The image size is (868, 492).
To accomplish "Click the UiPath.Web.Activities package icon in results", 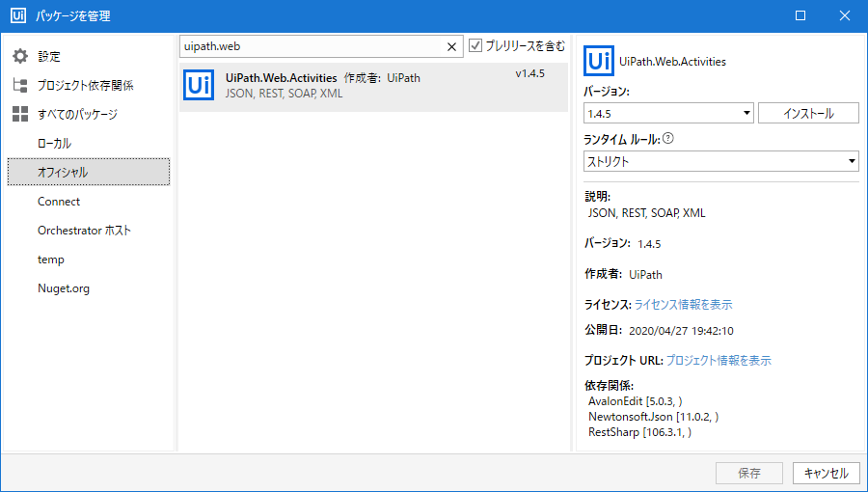I will [199, 85].
